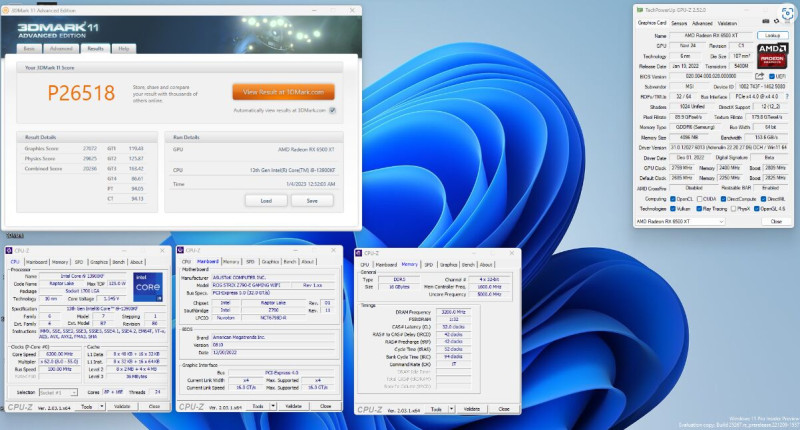Image resolution: width=800 pixels, height=430 pixels.
Task: Toggle the PhysX checkbox in GPU-Z
Action: click(733, 209)
